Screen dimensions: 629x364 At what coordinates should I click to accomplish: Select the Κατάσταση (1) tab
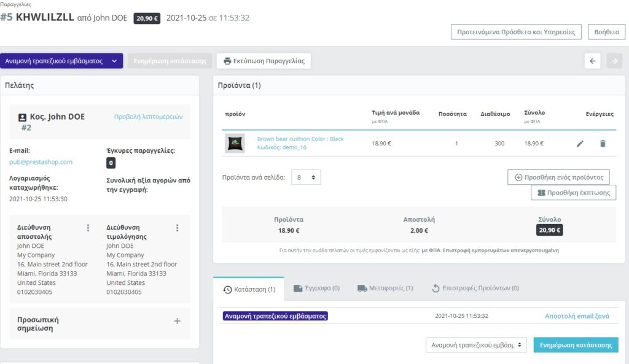pyautogui.click(x=249, y=288)
